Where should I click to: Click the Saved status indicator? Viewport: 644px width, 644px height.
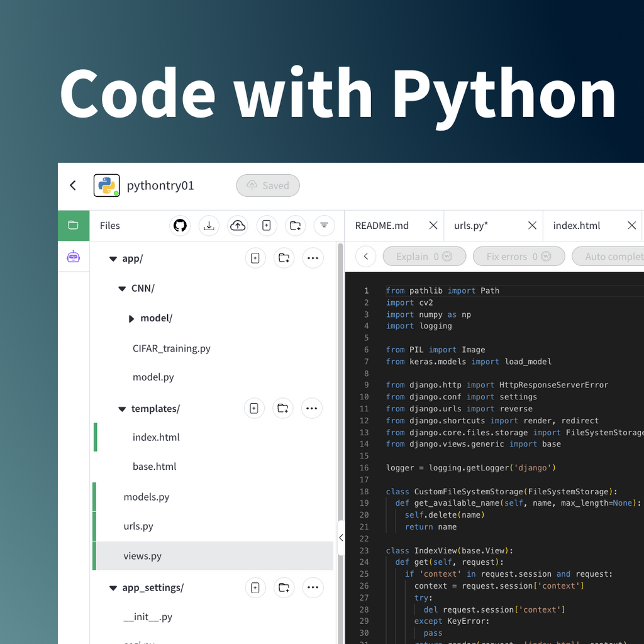click(268, 185)
